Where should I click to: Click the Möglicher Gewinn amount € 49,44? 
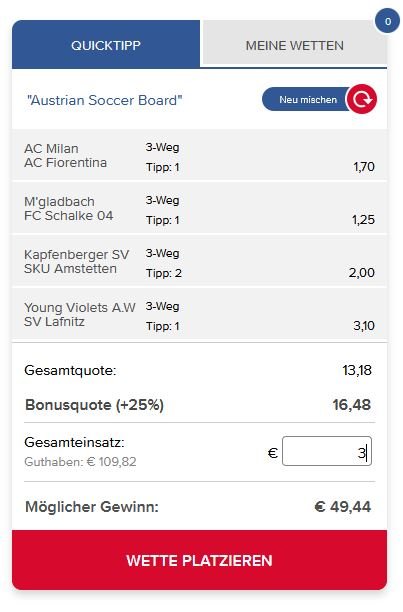343,507
